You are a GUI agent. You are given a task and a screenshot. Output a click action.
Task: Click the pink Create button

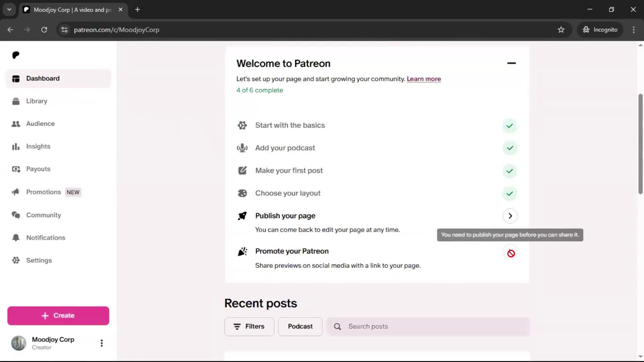coord(58,315)
